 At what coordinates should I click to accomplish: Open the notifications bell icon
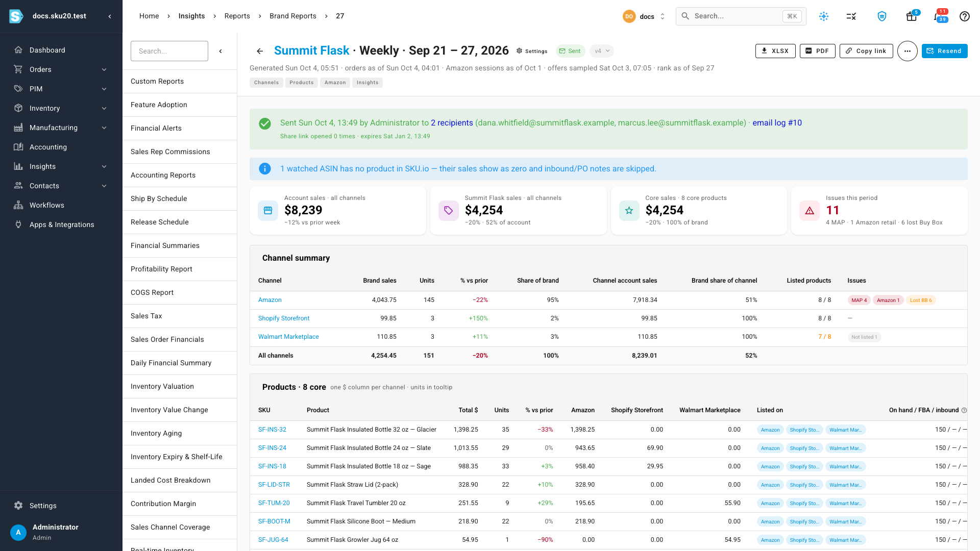[x=939, y=16]
